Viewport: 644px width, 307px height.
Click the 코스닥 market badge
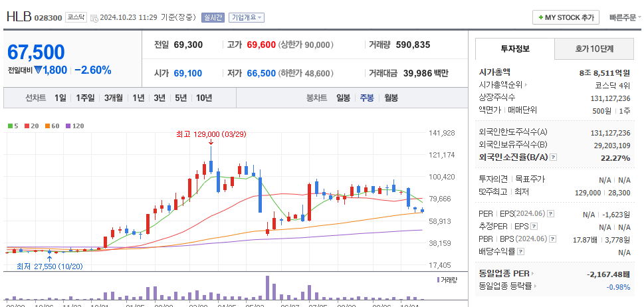pos(76,18)
